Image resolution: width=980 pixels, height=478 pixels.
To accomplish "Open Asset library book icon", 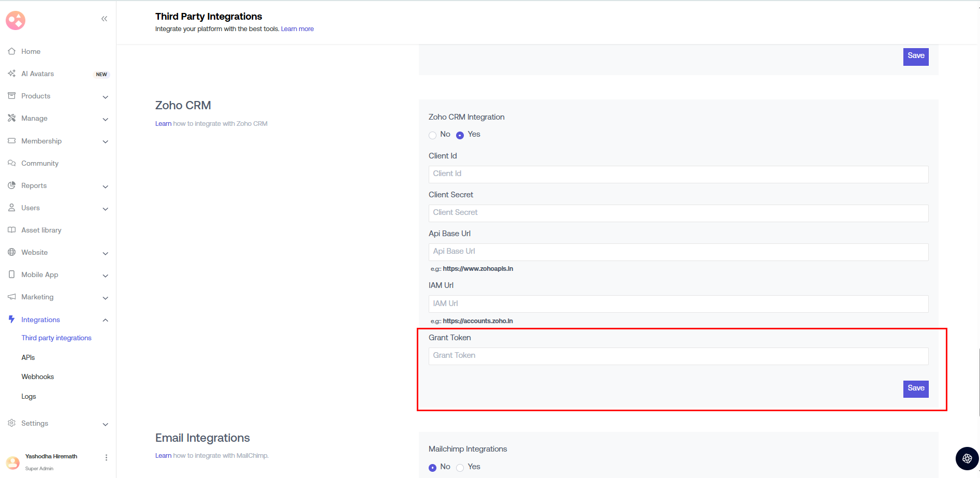I will click(x=11, y=230).
